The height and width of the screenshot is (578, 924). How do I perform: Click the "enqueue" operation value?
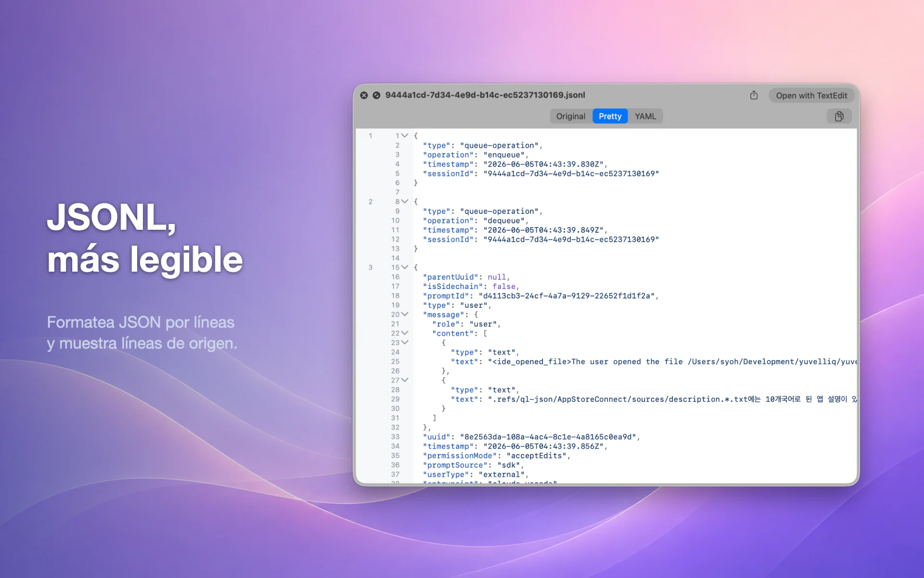503,155
